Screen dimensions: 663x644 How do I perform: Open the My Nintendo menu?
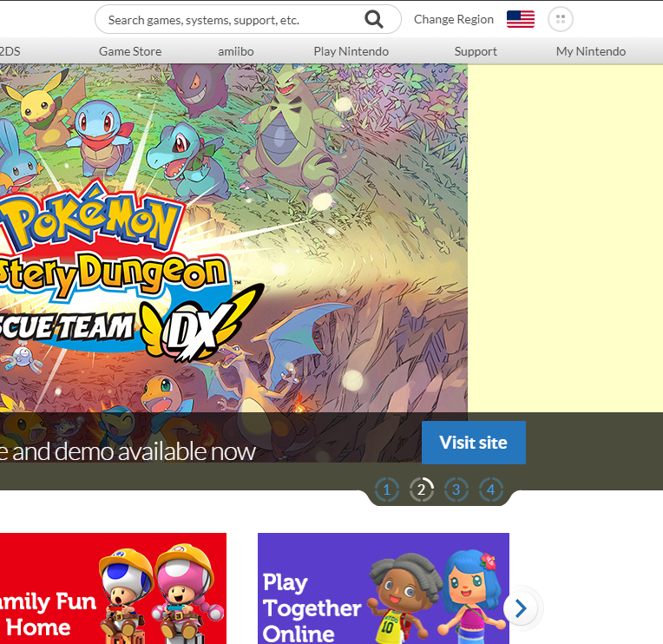point(591,51)
